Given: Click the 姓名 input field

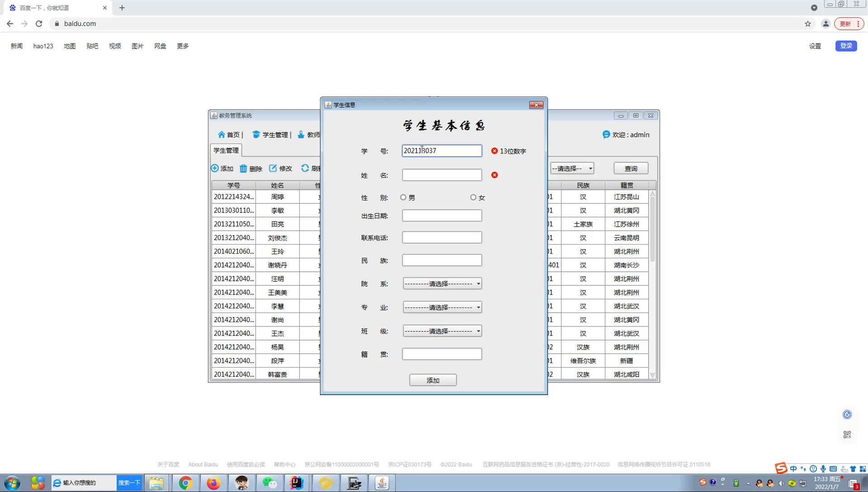Looking at the screenshot, I should click(x=442, y=175).
